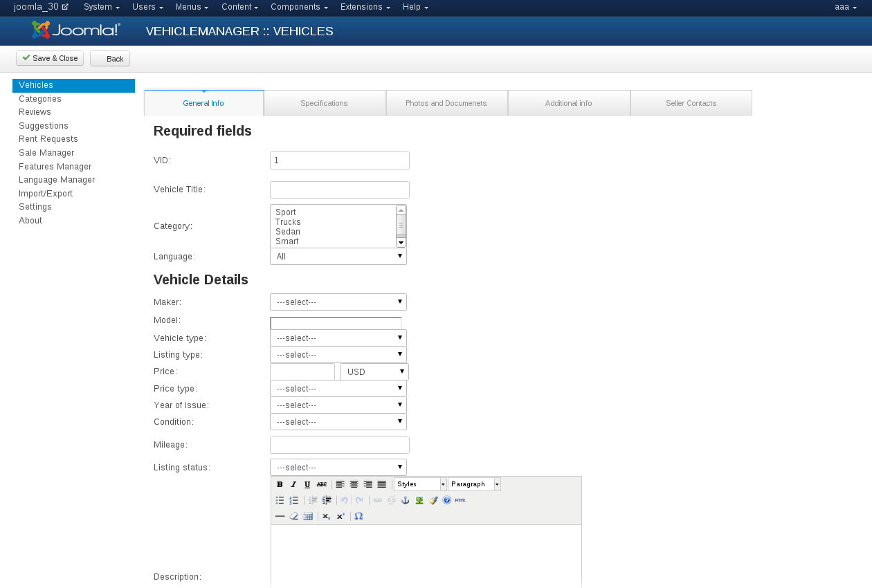Viewport: 872px width, 588px height.
Task: Toggle italic formatting
Action: point(293,484)
